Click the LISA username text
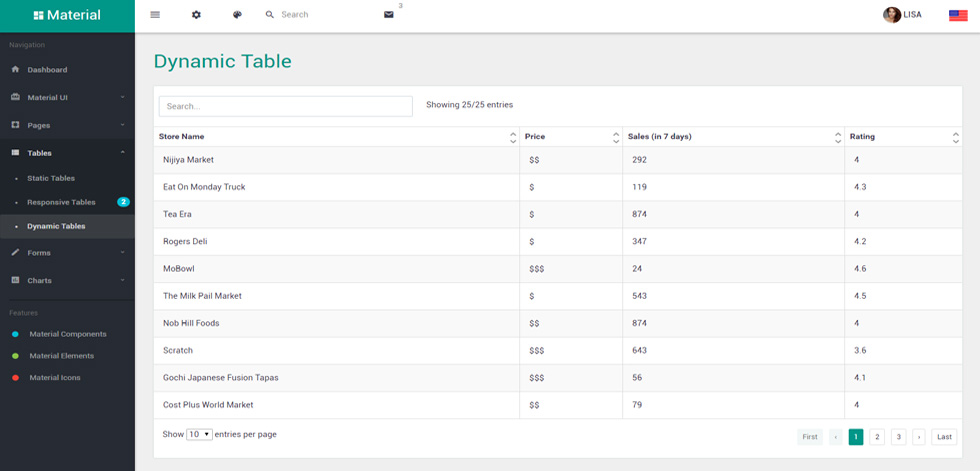The width and height of the screenshot is (980, 471). coord(912,15)
